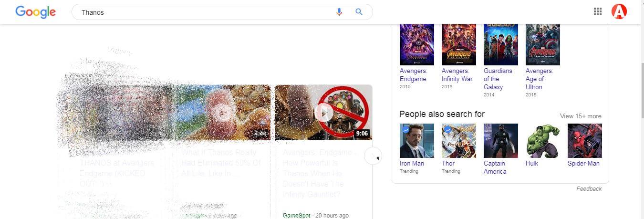
Task: Click the People also search for heading
Action: 442,114
